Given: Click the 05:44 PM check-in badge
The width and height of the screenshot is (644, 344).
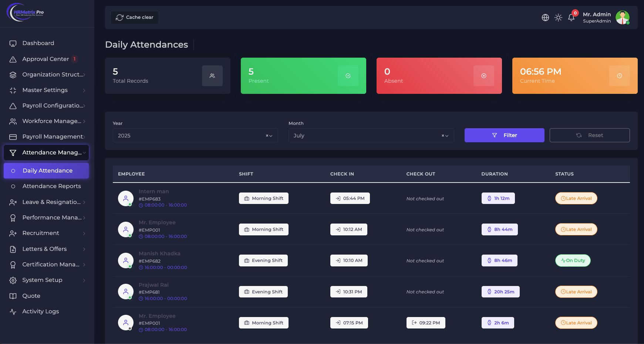Looking at the screenshot, I should [350, 198].
